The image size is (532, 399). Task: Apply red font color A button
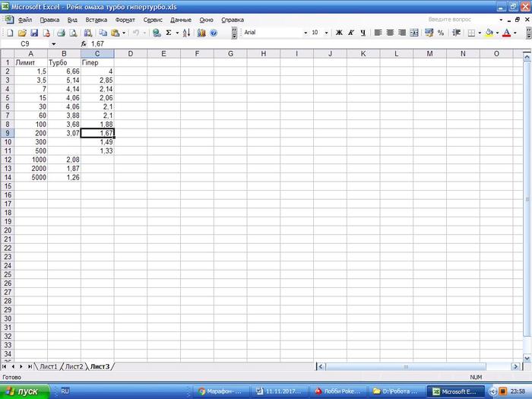click(x=507, y=33)
